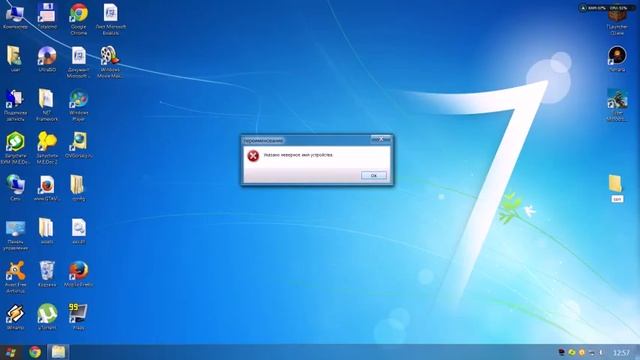640x360 pixels.
Task: Click OK in the error dialog
Action: click(x=373, y=175)
